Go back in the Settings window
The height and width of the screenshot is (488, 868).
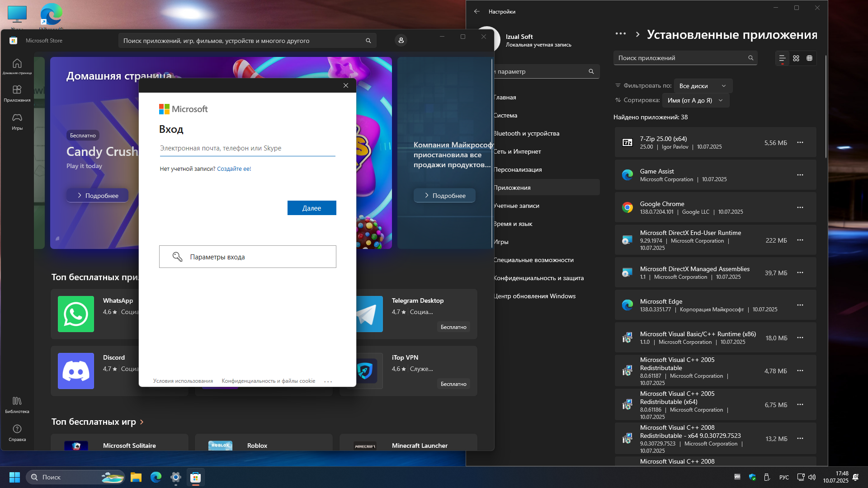477,11
